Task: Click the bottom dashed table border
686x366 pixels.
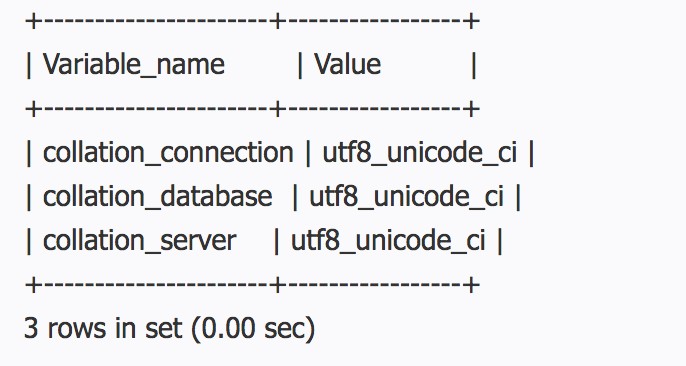Action: coord(252,285)
